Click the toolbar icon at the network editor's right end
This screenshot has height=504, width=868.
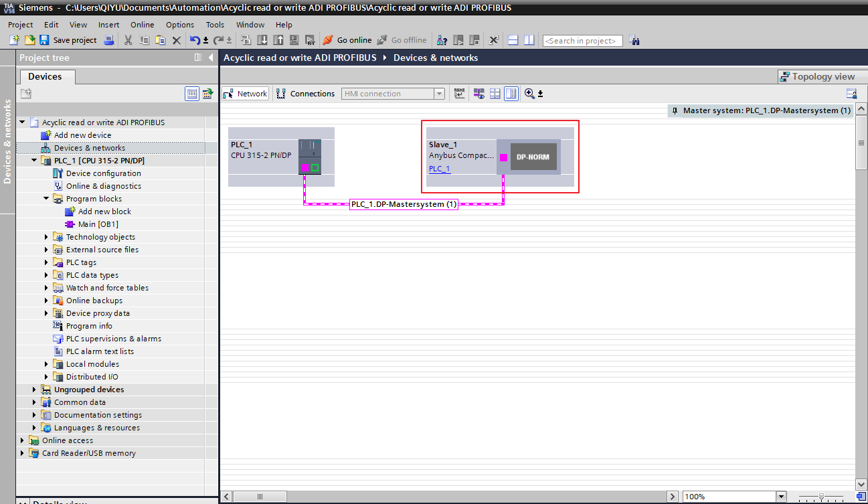pos(851,94)
